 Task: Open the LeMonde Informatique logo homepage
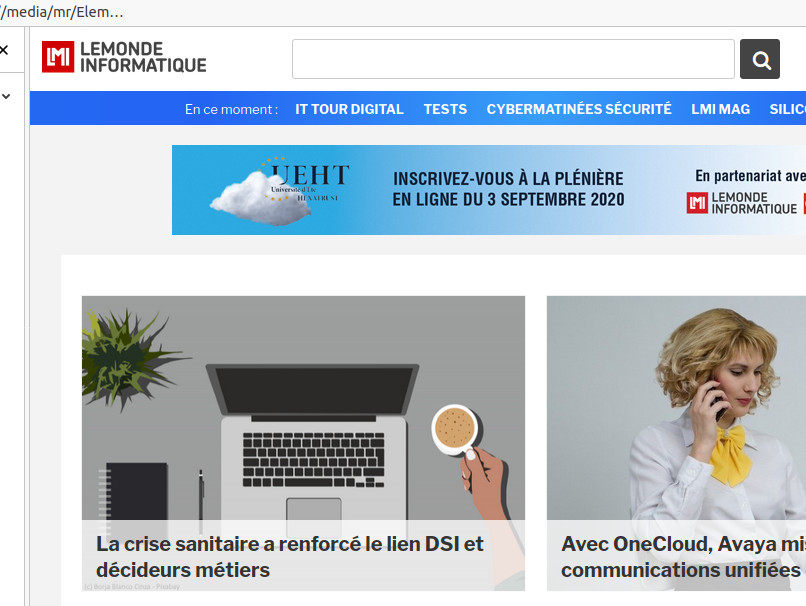click(x=124, y=57)
